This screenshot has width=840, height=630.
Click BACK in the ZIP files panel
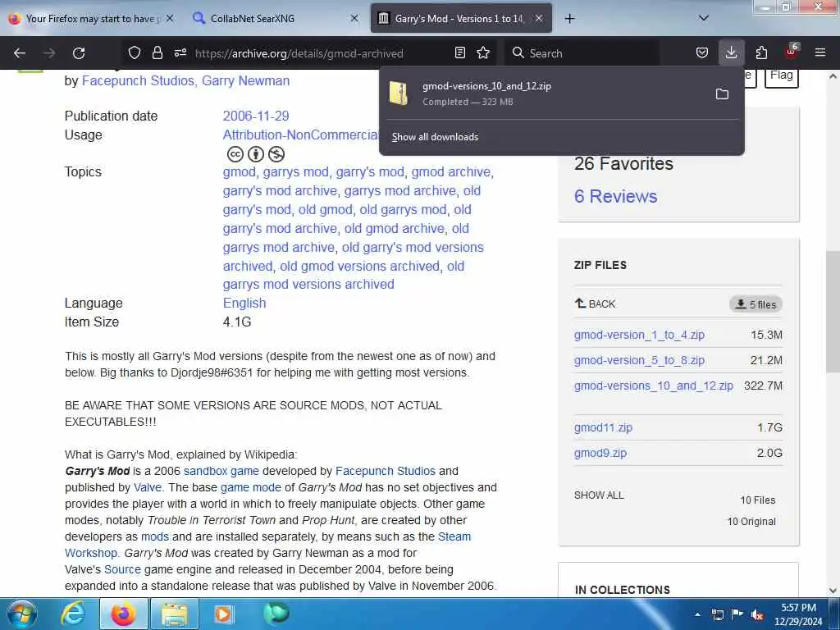tap(595, 304)
